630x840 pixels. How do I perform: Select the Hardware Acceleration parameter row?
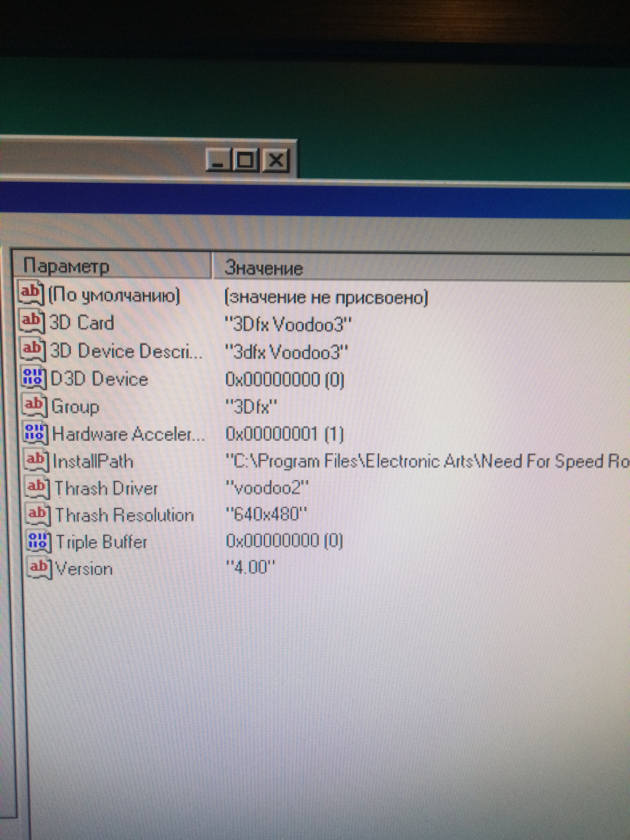coord(128,434)
